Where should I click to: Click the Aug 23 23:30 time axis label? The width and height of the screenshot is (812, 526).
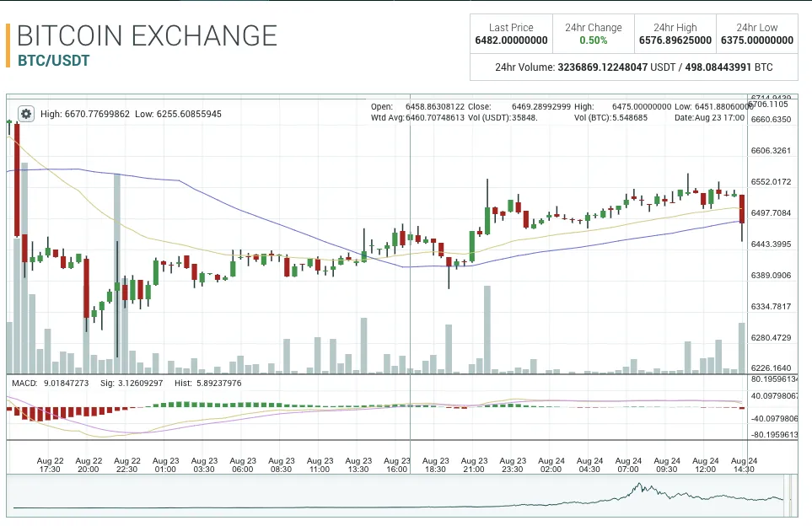pyautogui.click(x=513, y=465)
